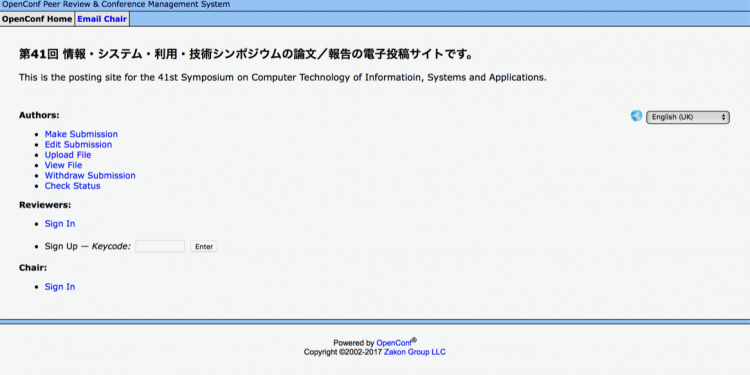Go to Upload File
Viewport: 750px width, 375px height.
(x=68, y=155)
